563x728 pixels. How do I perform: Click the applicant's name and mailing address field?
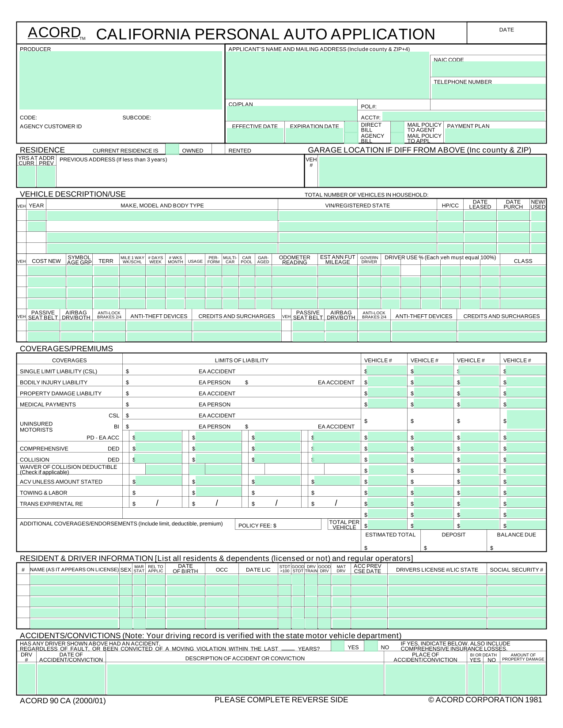click(327, 75)
